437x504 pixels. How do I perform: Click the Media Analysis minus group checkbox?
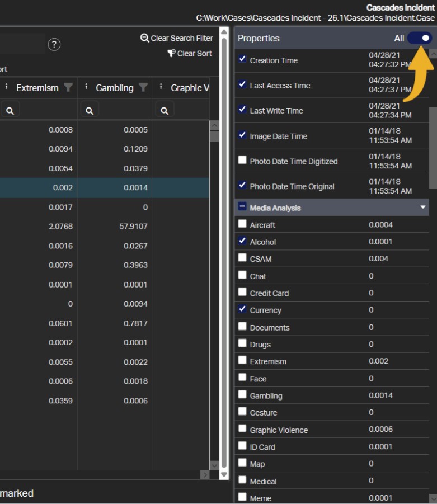pyautogui.click(x=242, y=207)
